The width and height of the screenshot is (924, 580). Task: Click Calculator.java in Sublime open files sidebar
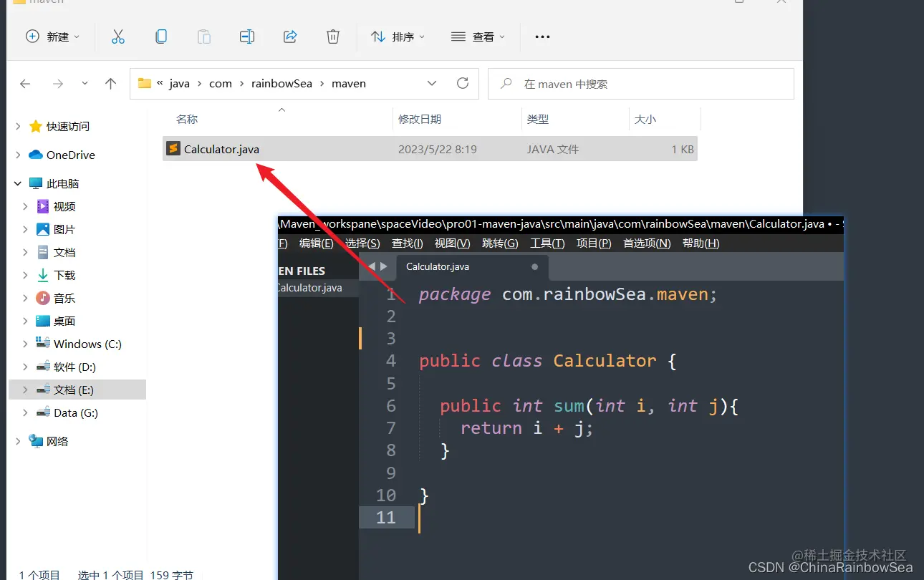click(x=309, y=288)
